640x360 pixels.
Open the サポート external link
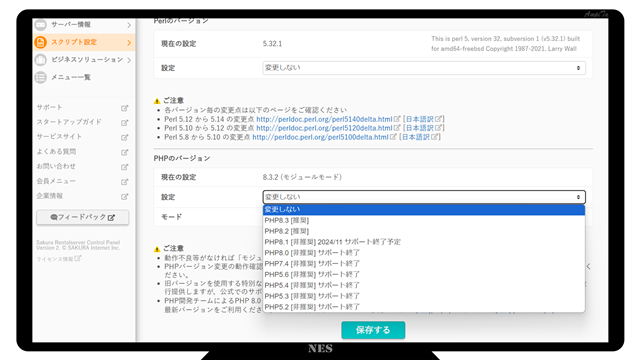pos(49,107)
